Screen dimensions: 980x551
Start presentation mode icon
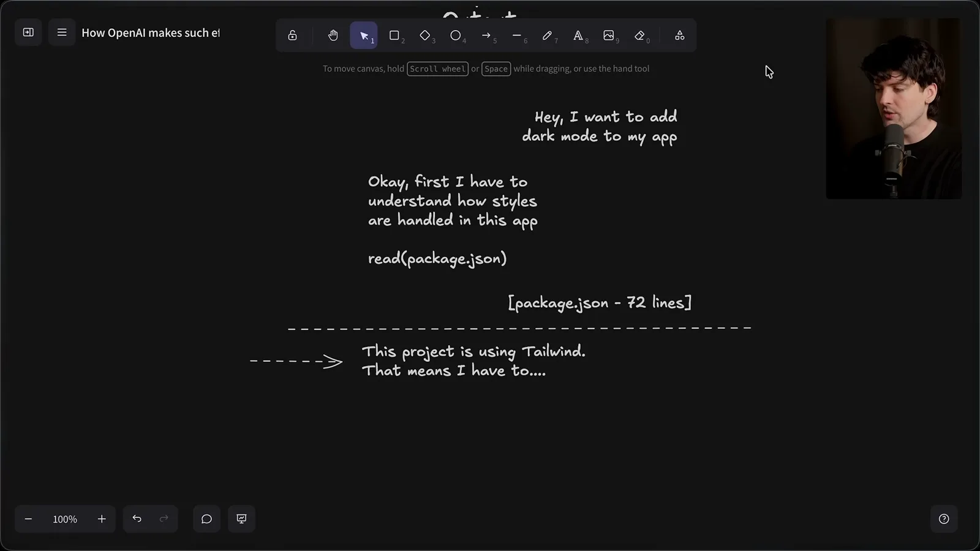242,519
